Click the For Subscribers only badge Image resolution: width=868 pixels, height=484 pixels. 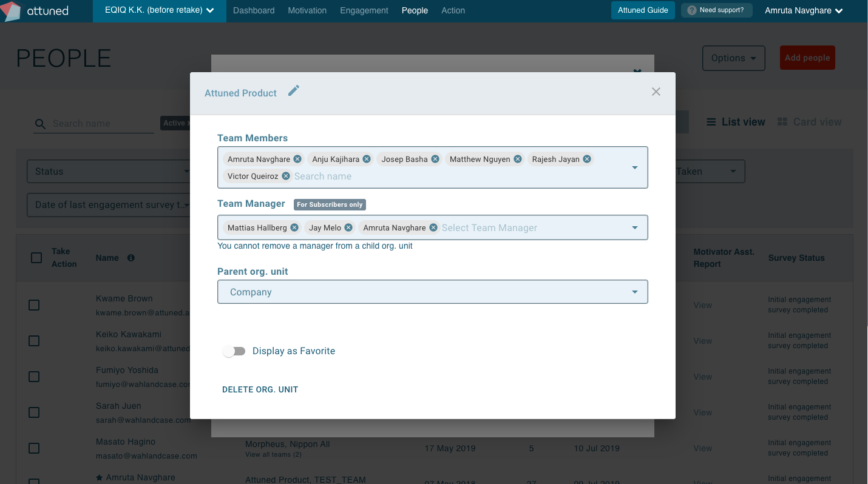click(330, 204)
